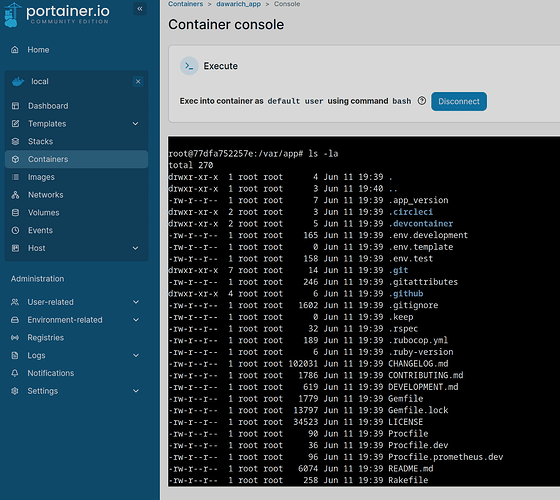Click the Events clock icon
Screen dimensions: 560x500
click(x=15, y=230)
